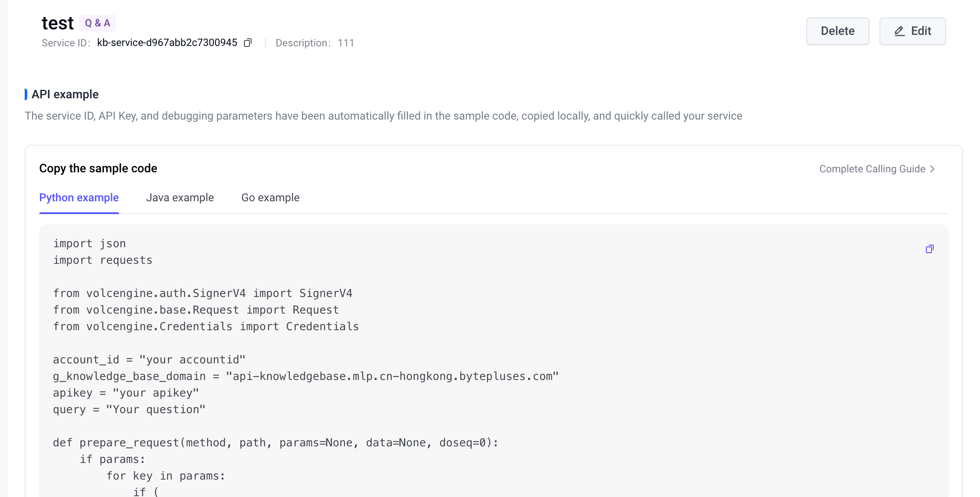
Task: Click the def prepare_request code line
Action: 275,443
